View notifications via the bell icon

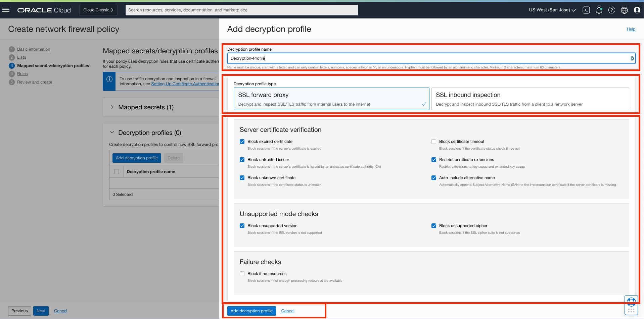[599, 10]
